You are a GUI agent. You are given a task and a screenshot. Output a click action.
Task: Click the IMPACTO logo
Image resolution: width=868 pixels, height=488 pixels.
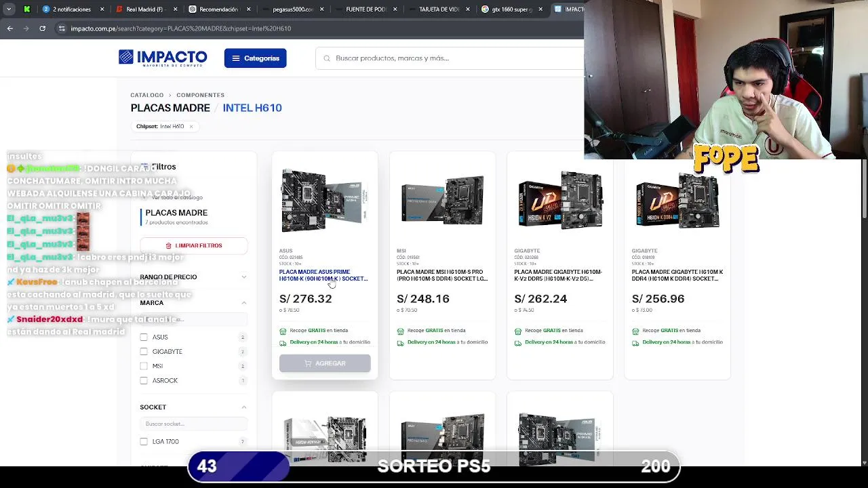pyautogui.click(x=163, y=58)
